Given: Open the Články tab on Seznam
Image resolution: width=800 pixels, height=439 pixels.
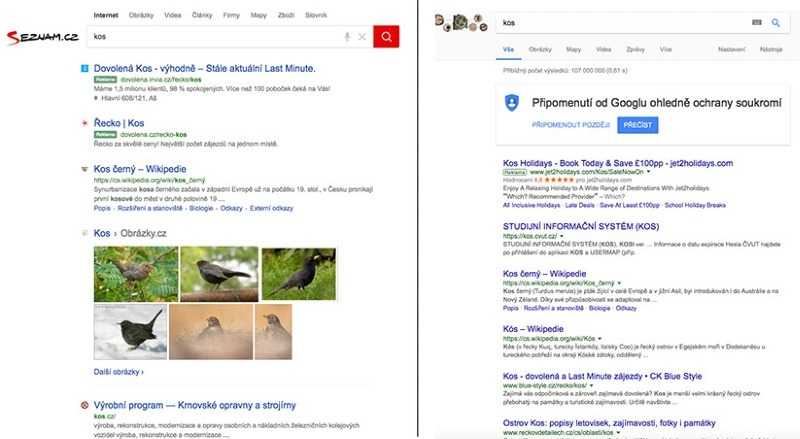Looking at the screenshot, I should pos(202,15).
